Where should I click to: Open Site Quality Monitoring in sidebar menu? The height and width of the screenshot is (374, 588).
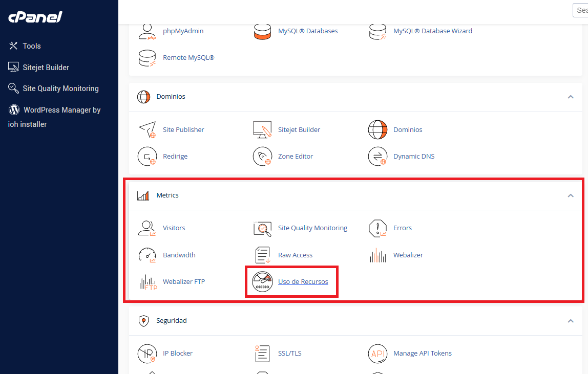61,89
